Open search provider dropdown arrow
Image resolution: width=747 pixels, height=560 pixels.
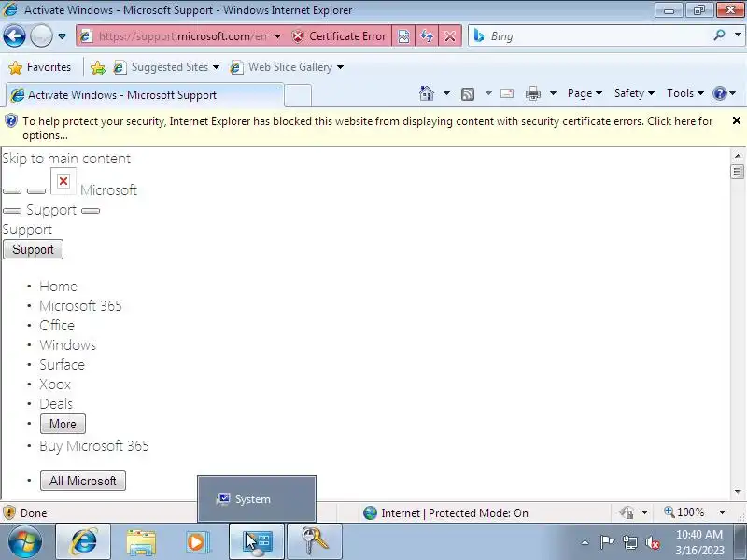pyautogui.click(x=738, y=35)
